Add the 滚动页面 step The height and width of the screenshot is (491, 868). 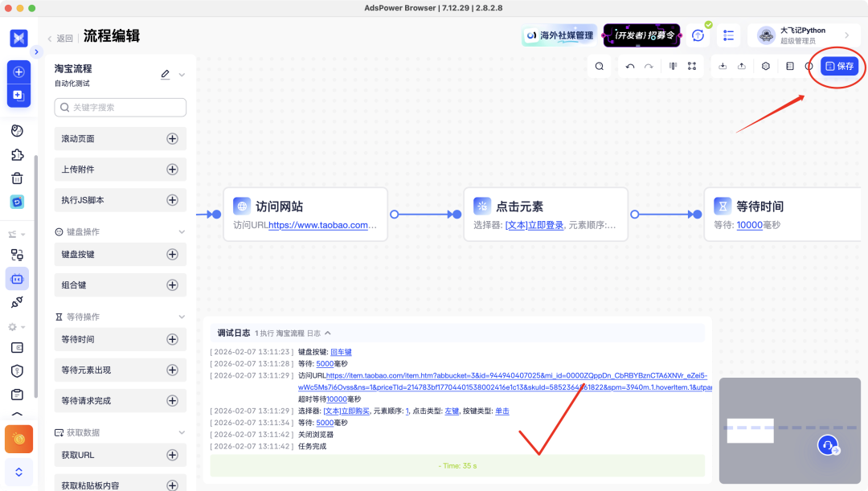coord(172,138)
